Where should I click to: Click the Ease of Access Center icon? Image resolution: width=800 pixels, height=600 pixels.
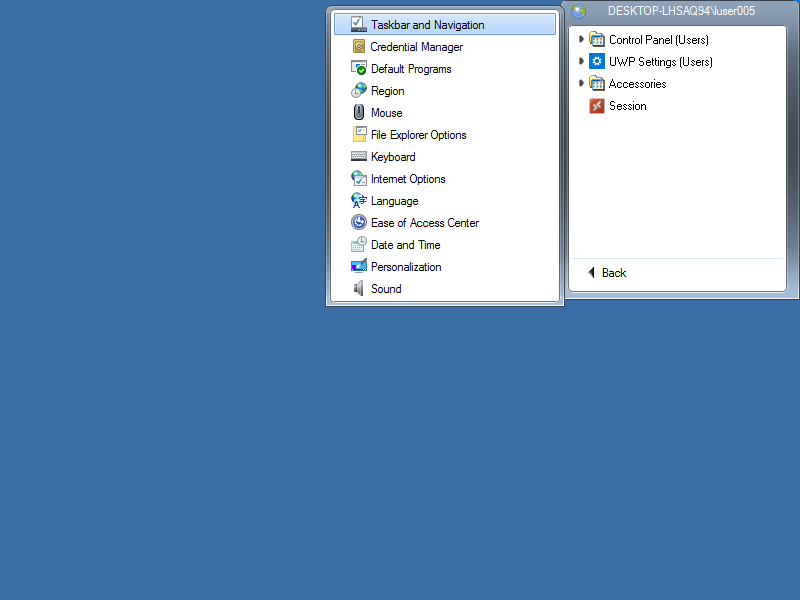click(359, 223)
